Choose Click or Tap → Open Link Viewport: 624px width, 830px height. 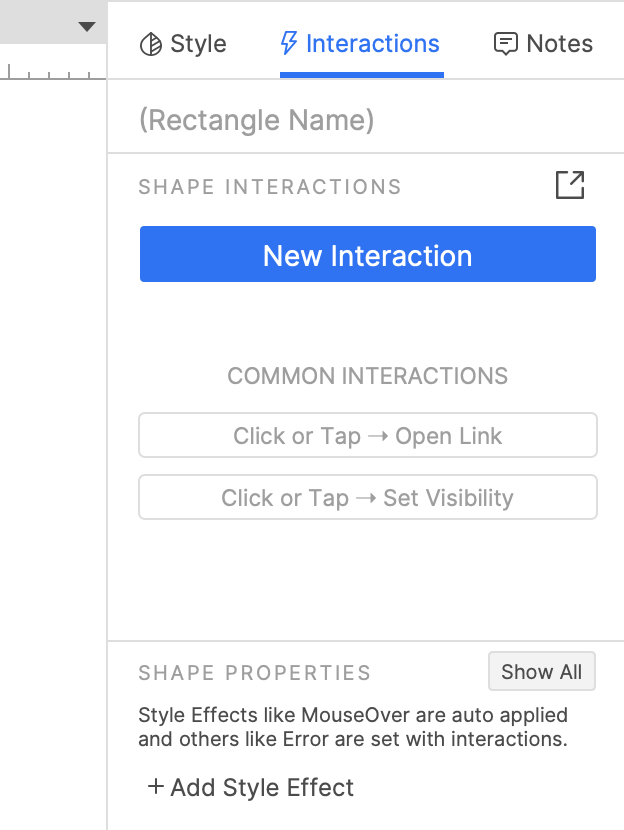367,436
